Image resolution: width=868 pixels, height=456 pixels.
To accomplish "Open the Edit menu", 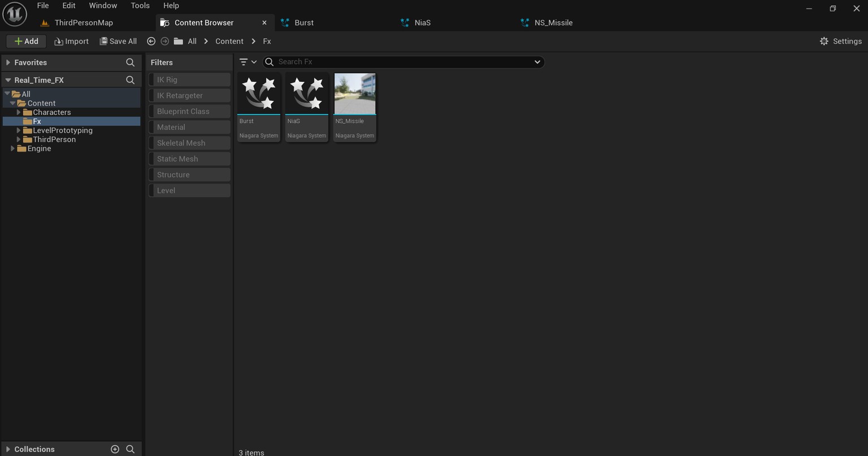I will point(69,6).
